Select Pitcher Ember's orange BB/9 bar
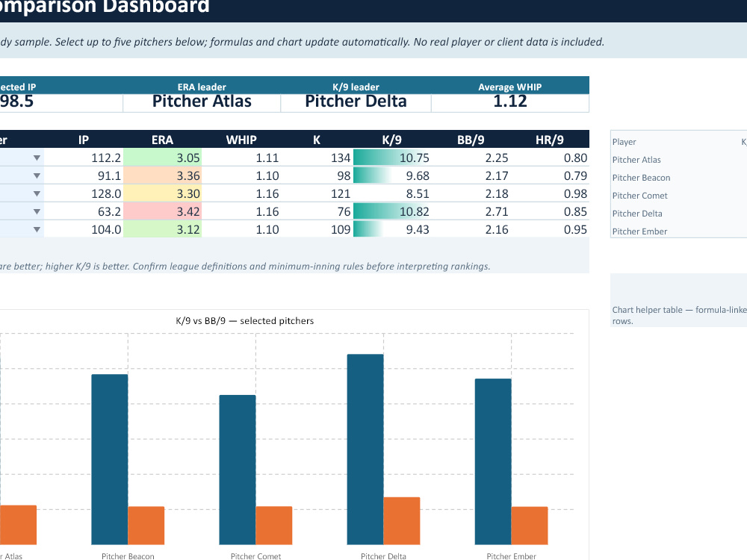Image resolution: width=747 pixels, height=560 pixels. (x=530, y=526)
